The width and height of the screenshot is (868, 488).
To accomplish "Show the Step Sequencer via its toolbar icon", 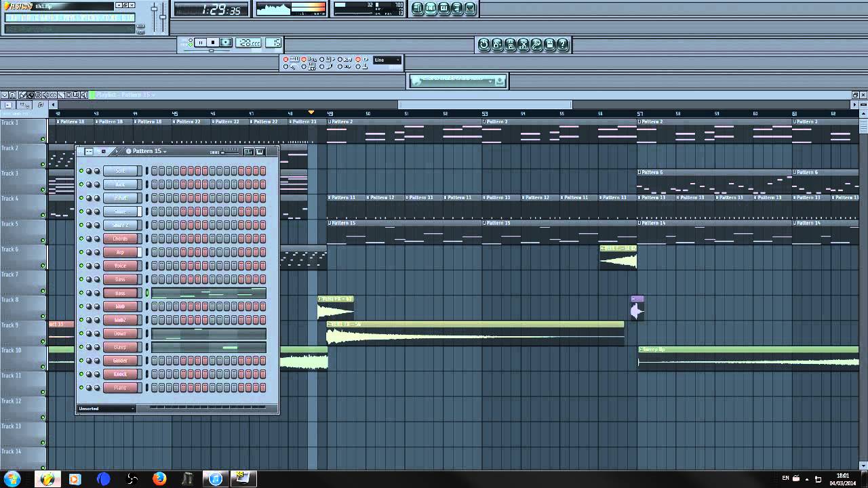I will [x=431, y=8].
